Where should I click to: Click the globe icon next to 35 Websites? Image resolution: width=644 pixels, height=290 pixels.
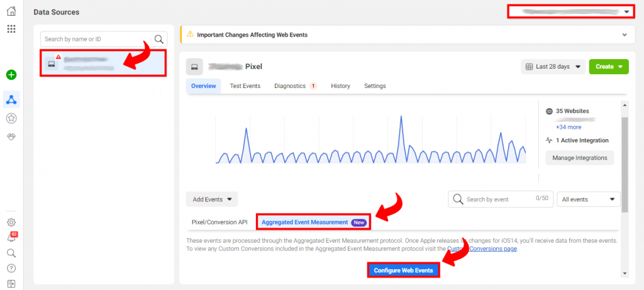(549, 111)
